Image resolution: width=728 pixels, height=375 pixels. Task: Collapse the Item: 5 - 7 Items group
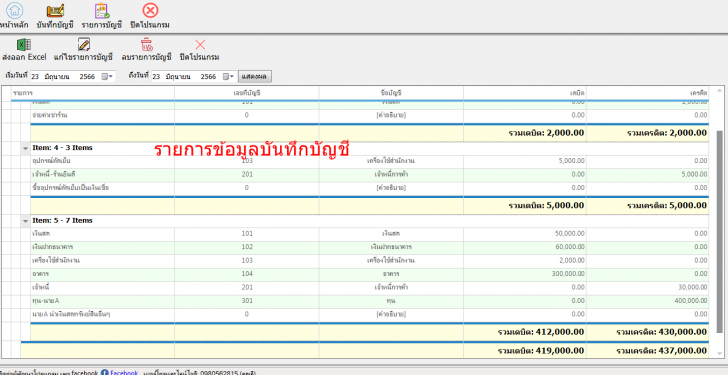click(26, 221)
